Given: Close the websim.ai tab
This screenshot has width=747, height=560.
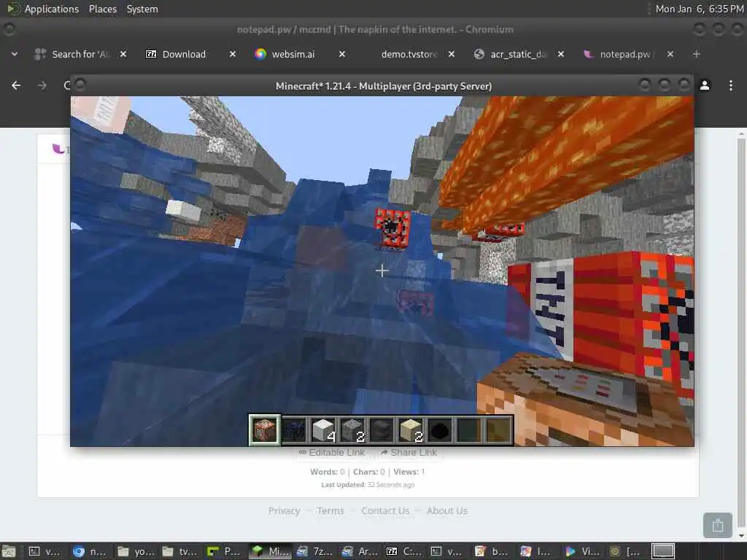Looking at the screenshot, I should [342, 54].
